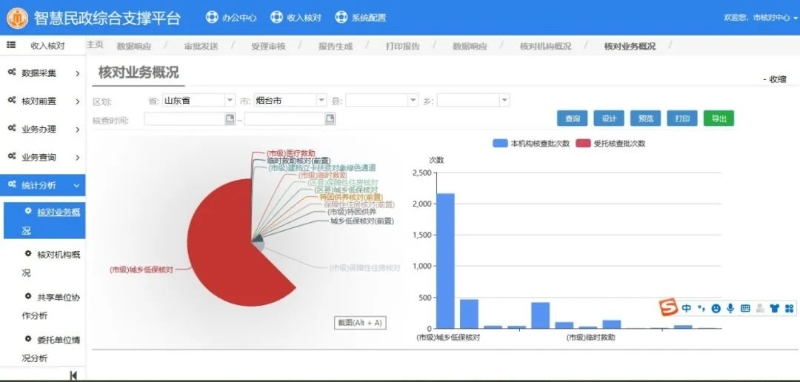
Task: Toggle the 本机构核查批次数 legend series
Action: click(x=532, y=143)
